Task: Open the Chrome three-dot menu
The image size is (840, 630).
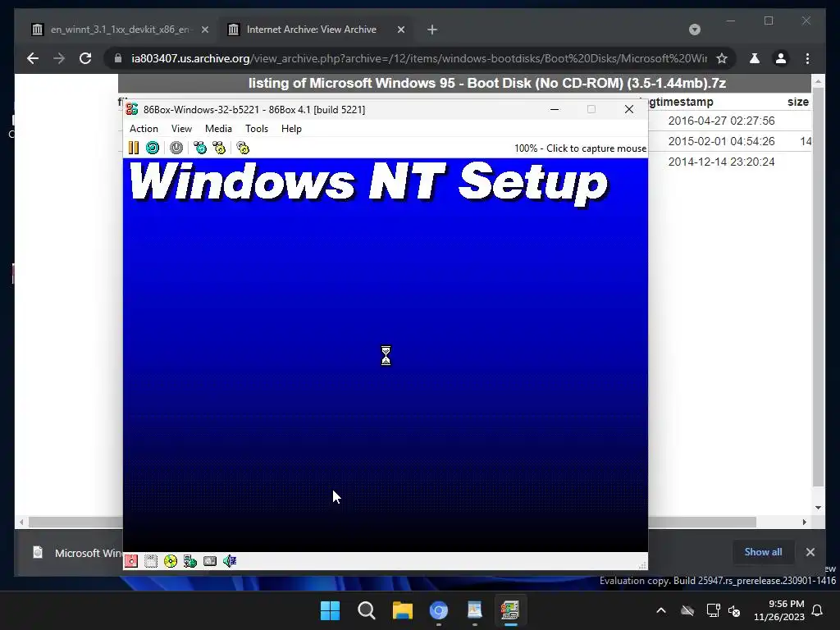Action: [807, 58]
